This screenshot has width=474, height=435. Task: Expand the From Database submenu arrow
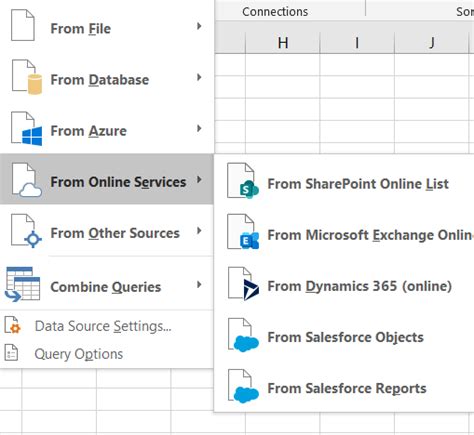pyautogui.click(x=199, y=77)
